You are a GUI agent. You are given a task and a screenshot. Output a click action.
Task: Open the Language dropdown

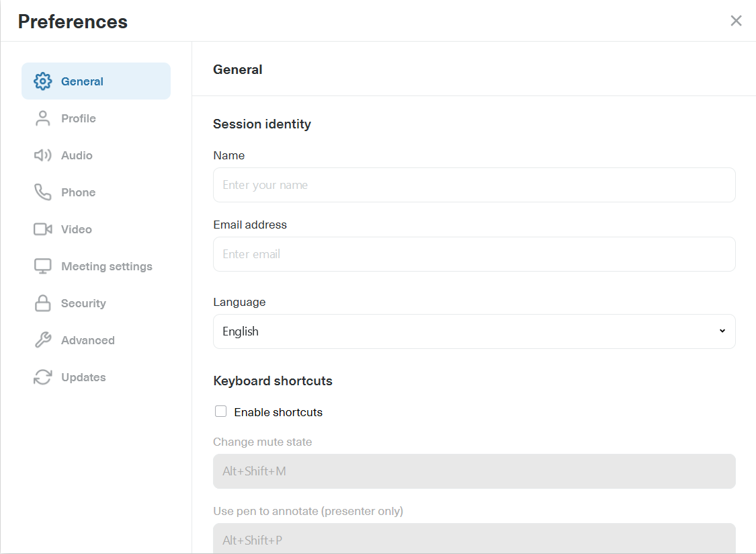point(474,331)
